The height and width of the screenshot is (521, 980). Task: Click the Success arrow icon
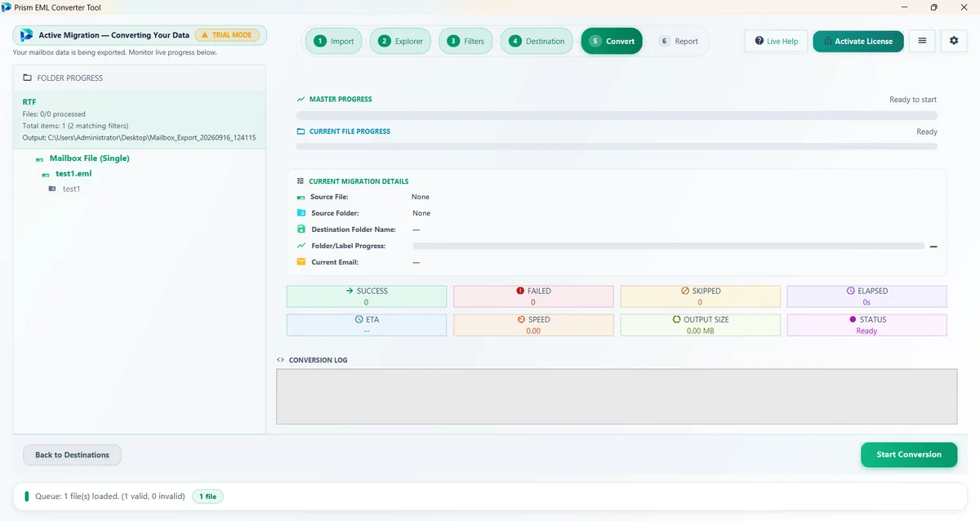point(350,291)
